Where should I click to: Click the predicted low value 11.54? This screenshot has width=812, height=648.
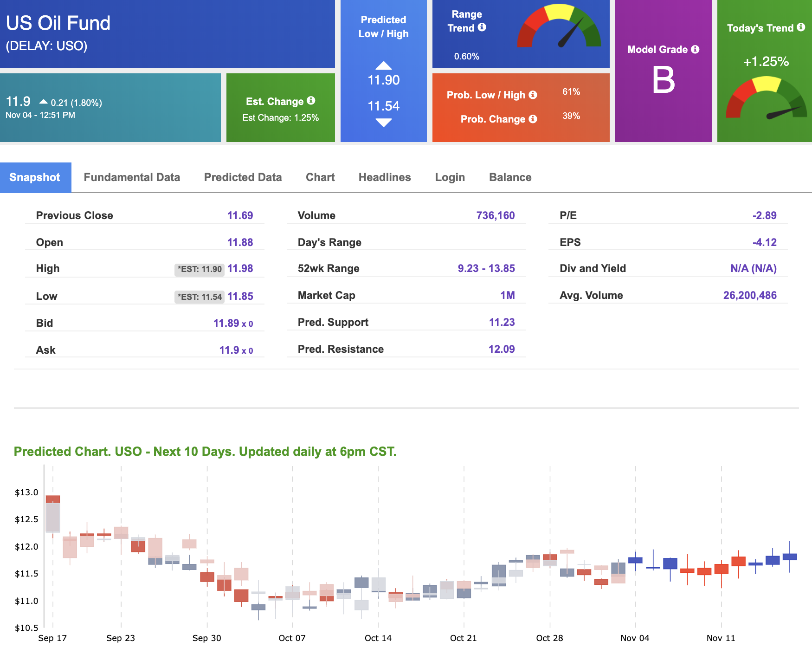point(384,106)
